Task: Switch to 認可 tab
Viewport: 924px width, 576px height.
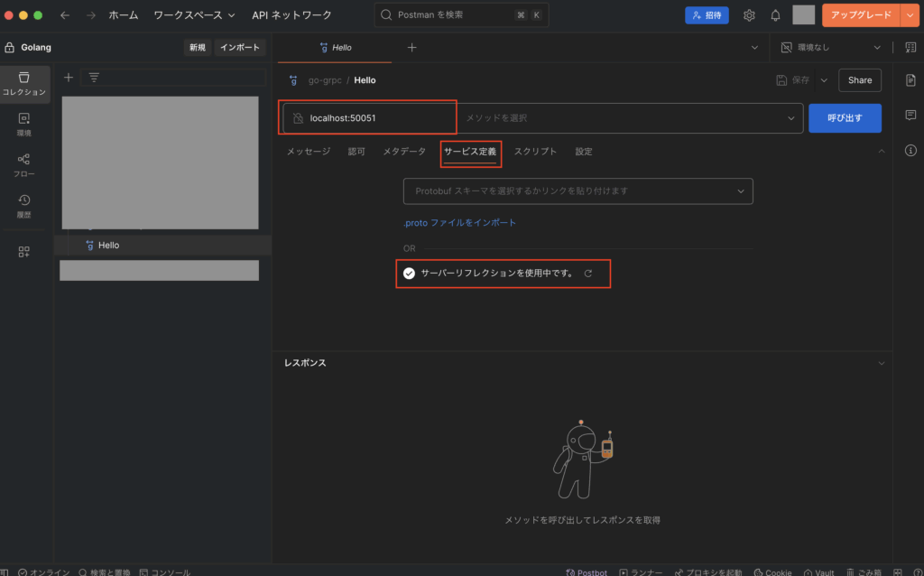Action: [356, 152]
